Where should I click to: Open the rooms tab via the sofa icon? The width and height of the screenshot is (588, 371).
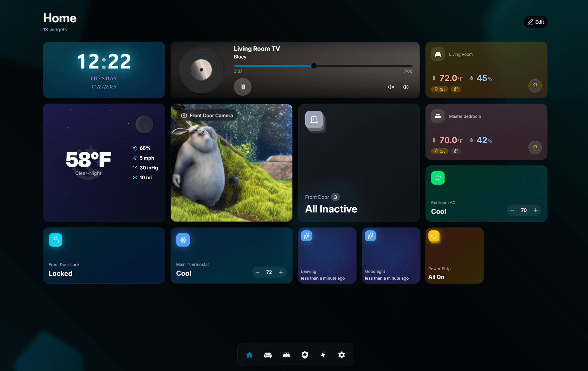click(268, 354)
